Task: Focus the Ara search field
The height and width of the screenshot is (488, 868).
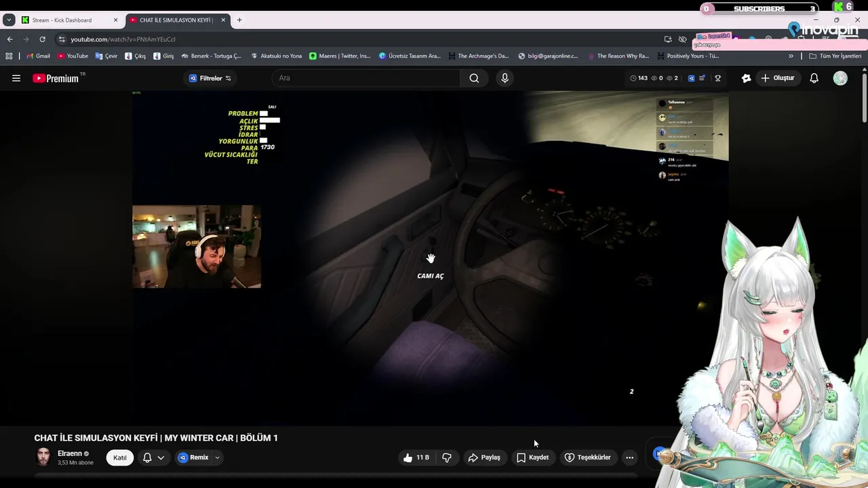Action: [366, 78]
